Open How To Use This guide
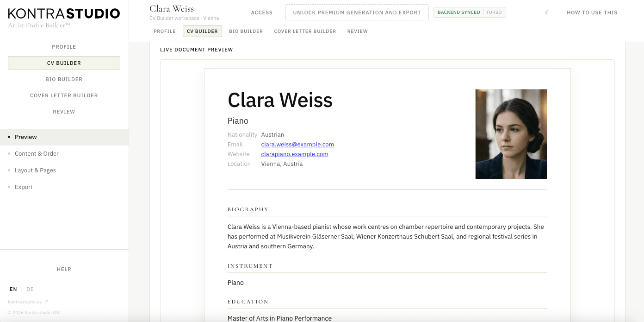The height and width of the screenshot is (322, 644). pyautogui.click(x=592, y=13)
